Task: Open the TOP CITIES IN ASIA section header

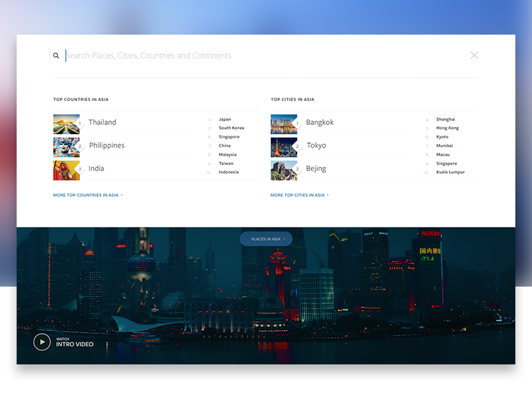Action: click(295, 99)
